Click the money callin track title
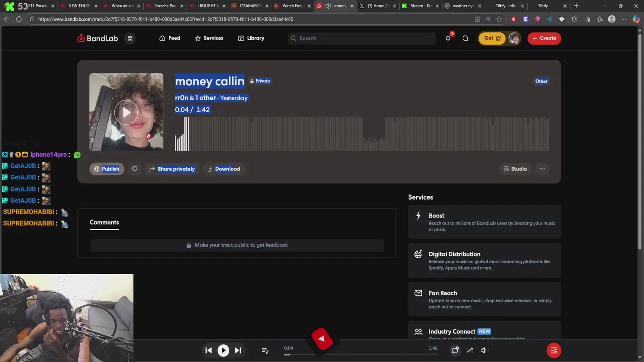This screenshot has height=362, width=644. [x=209, y=81]
